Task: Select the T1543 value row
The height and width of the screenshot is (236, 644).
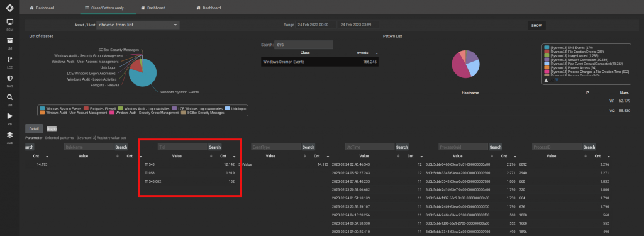Action: pos(189,164)
